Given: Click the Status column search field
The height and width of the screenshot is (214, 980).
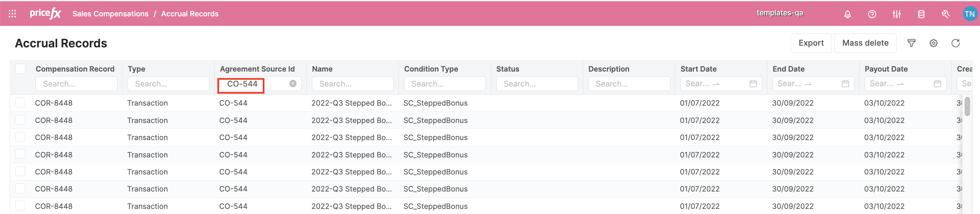Looking at the screenshot, I should pos(536,83).
